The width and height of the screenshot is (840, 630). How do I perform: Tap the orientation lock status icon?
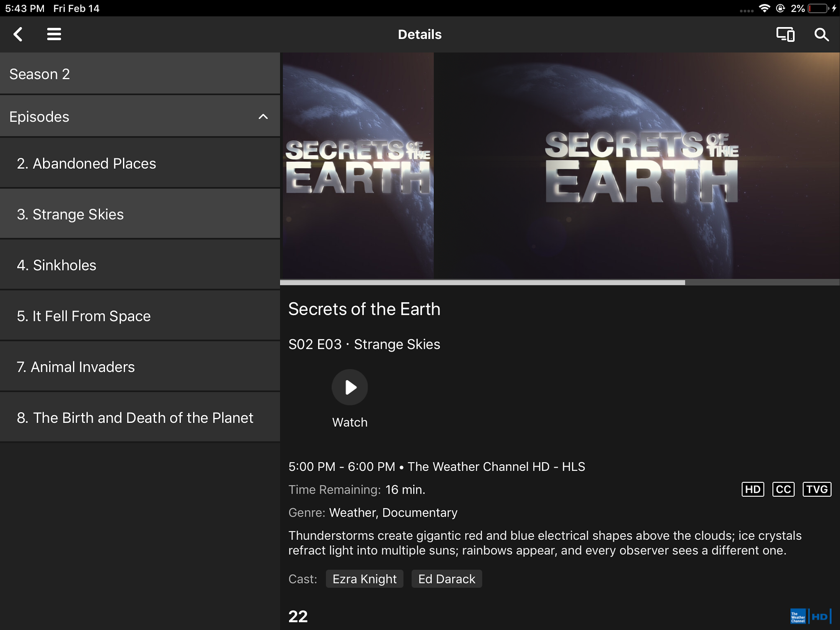point(780,8)
